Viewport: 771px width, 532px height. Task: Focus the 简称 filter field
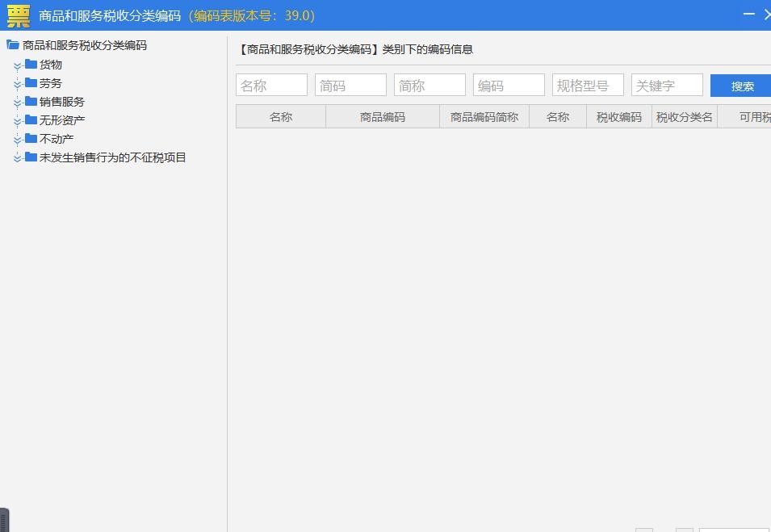tap(429, 86)
